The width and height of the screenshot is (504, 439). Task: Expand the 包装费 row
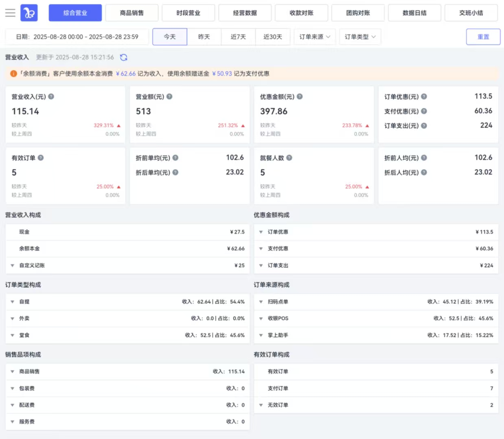click(x=127, y=389)
